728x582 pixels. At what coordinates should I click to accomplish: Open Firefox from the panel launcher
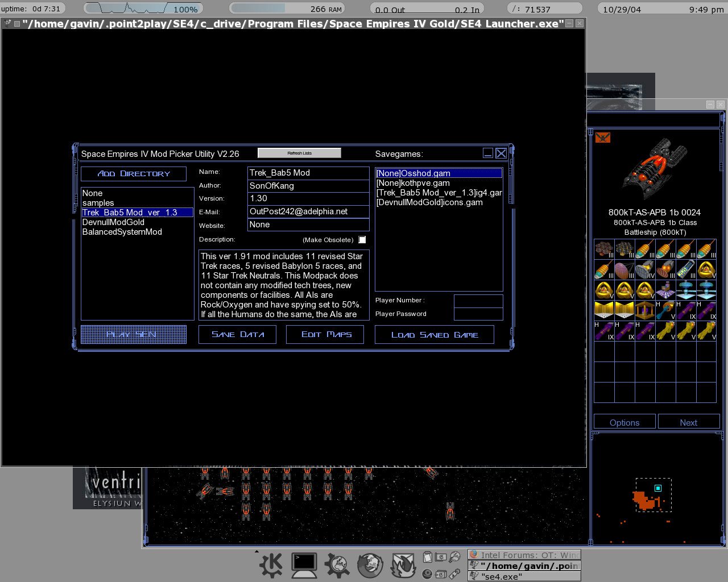coord(370,566)
